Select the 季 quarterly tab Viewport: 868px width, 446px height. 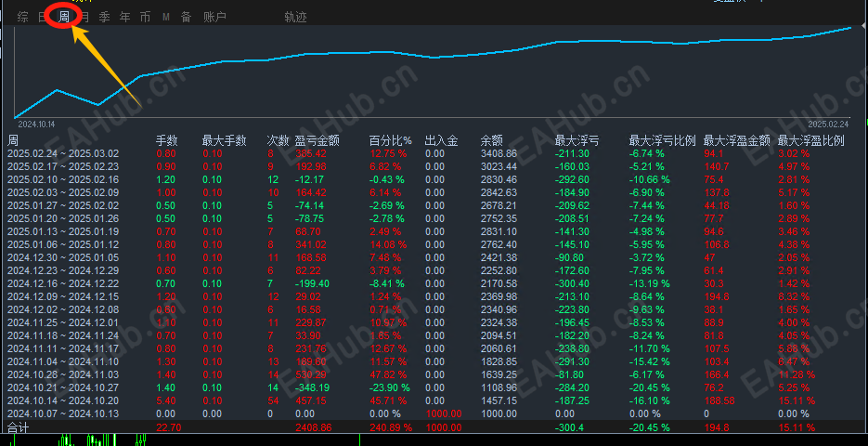(x=105, y=17)
